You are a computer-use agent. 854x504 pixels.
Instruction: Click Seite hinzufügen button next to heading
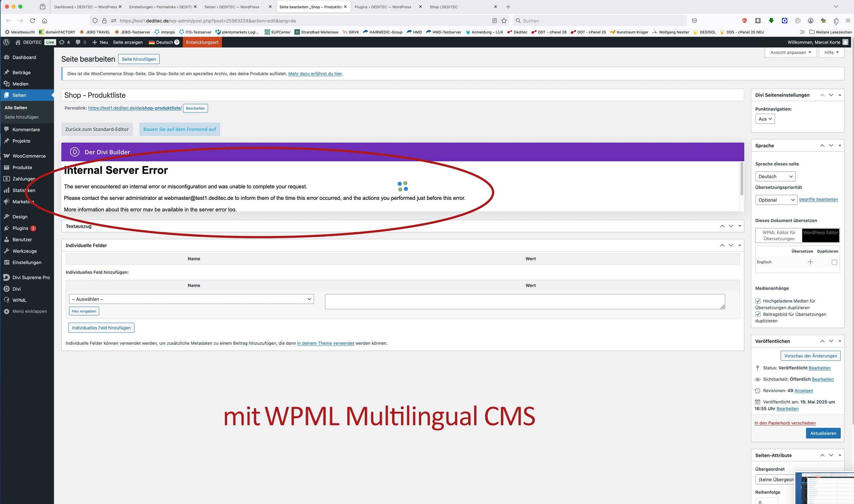(138, 59)
